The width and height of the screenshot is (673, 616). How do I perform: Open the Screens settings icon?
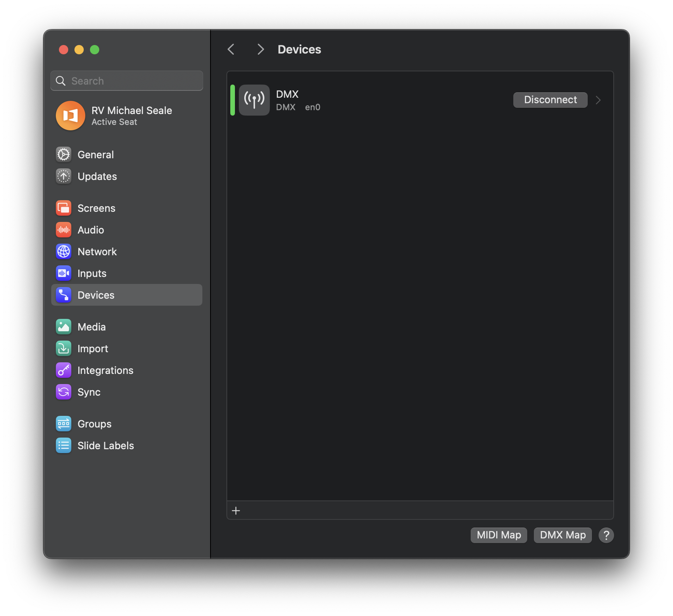[64, 208]
